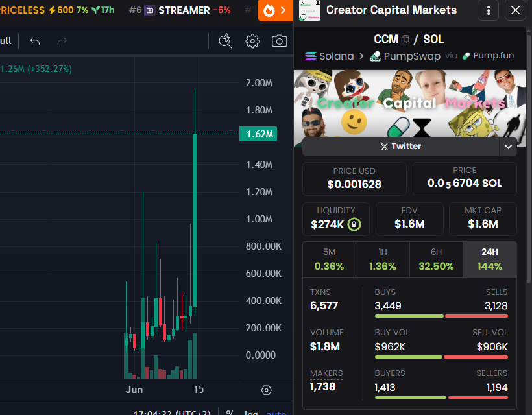Select the 6H timeframe tab
Viewport: 532px width, 415px height.
437,259
